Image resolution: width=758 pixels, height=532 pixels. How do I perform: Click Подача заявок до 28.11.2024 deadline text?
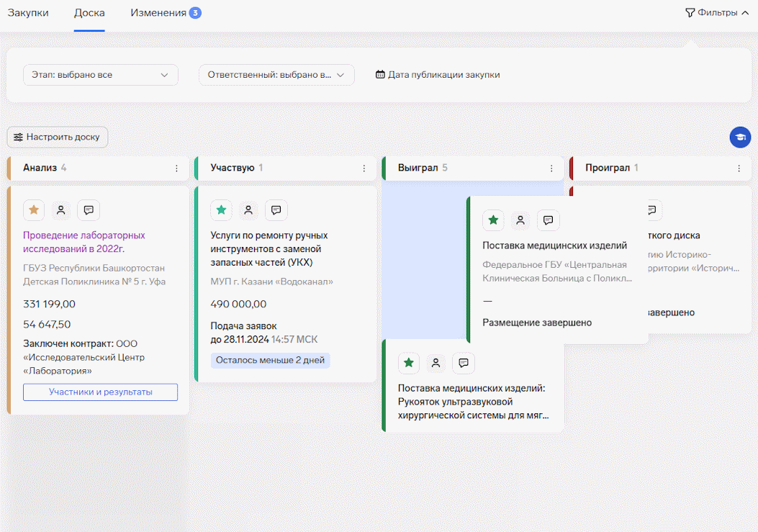pyautogui.click(x=264, y=333)
